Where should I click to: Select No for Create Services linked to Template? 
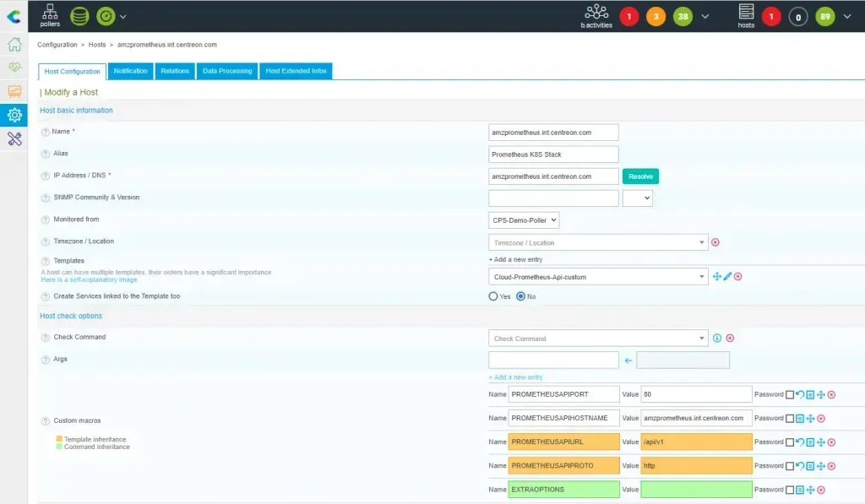520,296
